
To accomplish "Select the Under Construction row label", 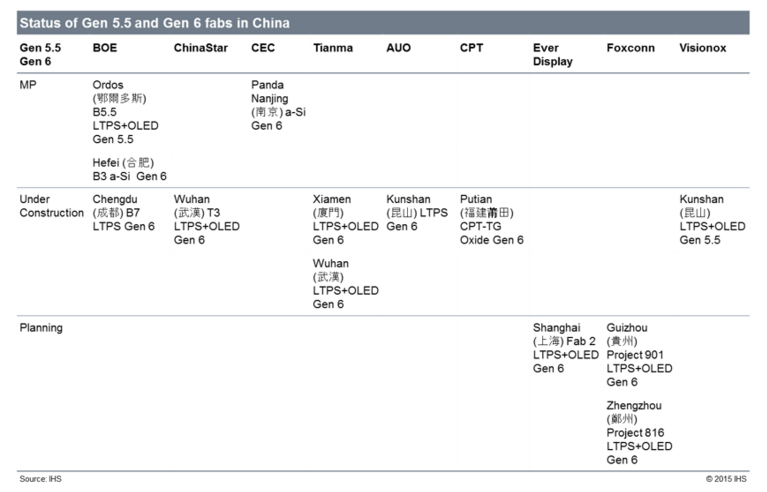I will point(51,206).
